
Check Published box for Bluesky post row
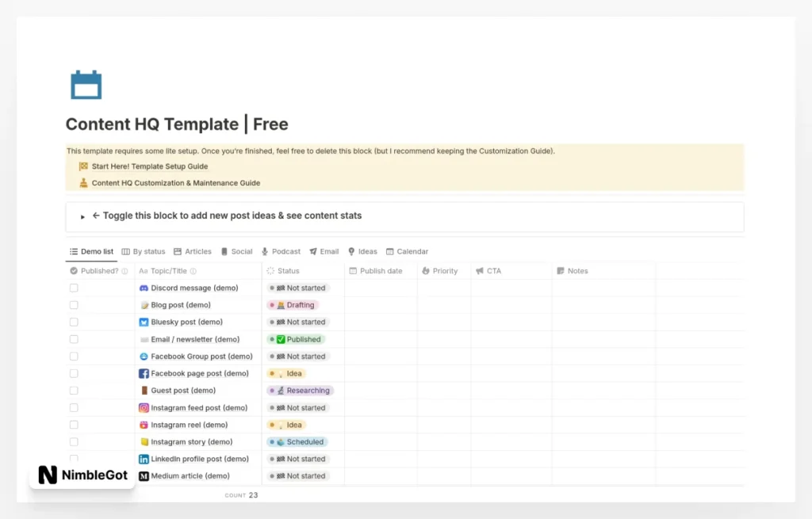coord(74,322)
